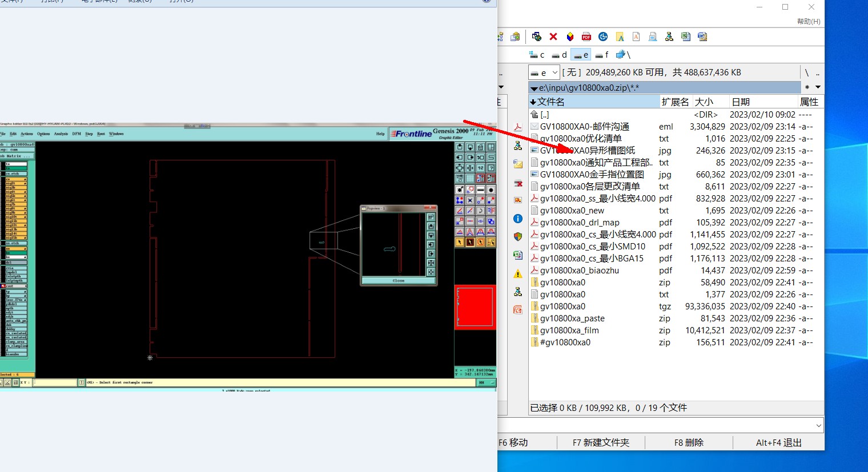Click the dark-background arrow select icon
Image resolution: width=868 pixels, height=472 pixels.
(x=470, y=243)
